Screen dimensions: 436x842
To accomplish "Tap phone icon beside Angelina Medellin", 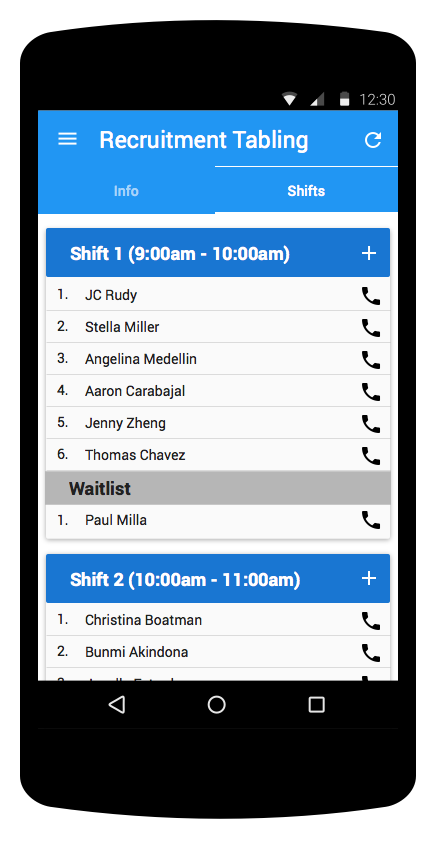I will [370, 360].
